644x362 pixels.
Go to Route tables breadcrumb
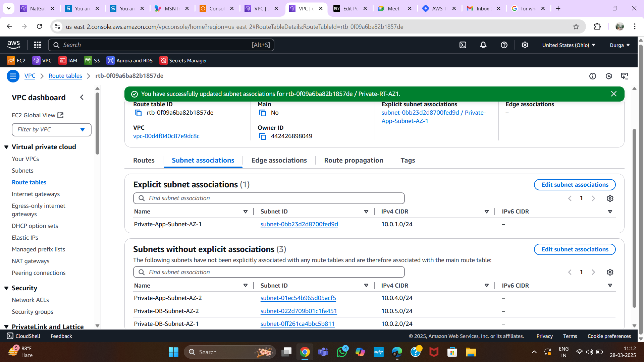pos(65,76)
